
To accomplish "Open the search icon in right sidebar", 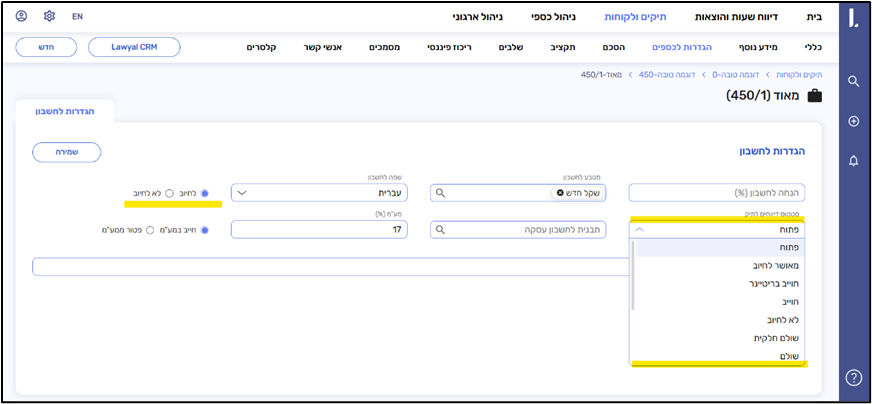I will tap(853, 81).
